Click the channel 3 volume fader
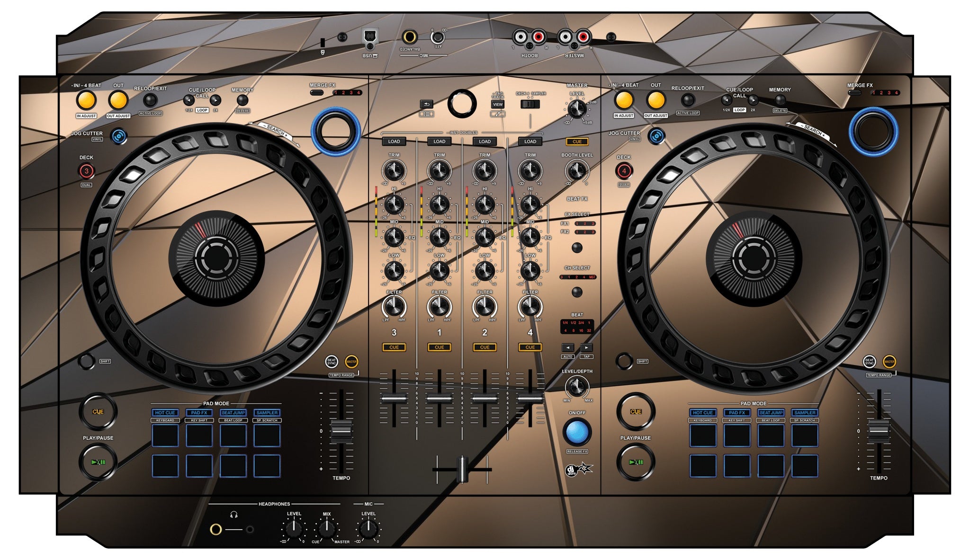The image size is (970, 560). [x=394, y=399]
